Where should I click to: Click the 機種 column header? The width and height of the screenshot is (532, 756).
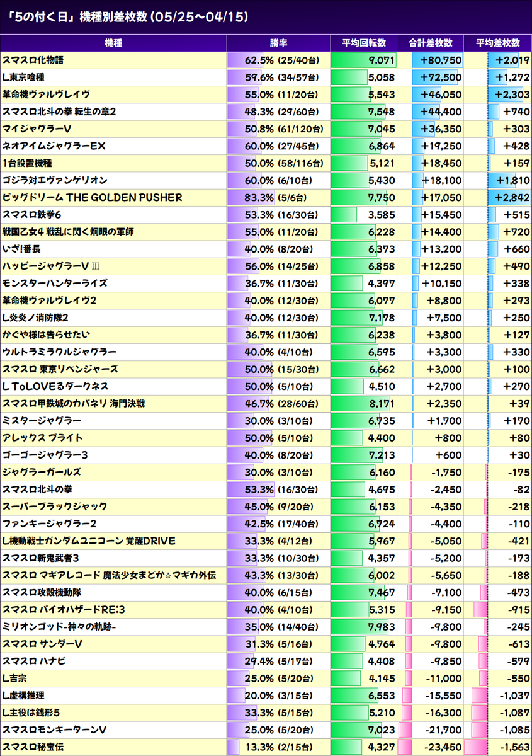click(113, 43)
